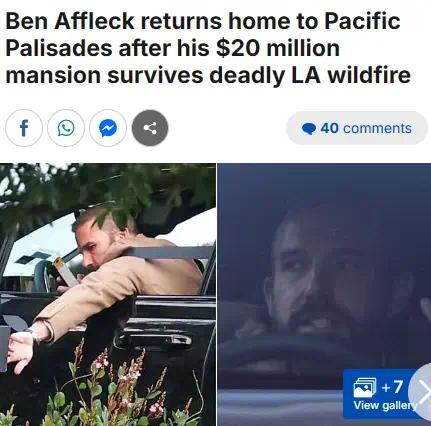Click the headline line mentioning LA wildfire
The height and width of the screenshot is (426, 431).
tap(208, 75)
